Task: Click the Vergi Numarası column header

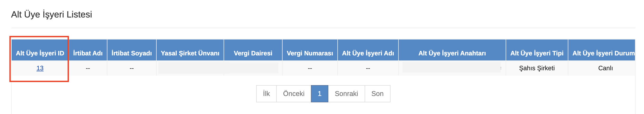Action: (x=310, y=53)
